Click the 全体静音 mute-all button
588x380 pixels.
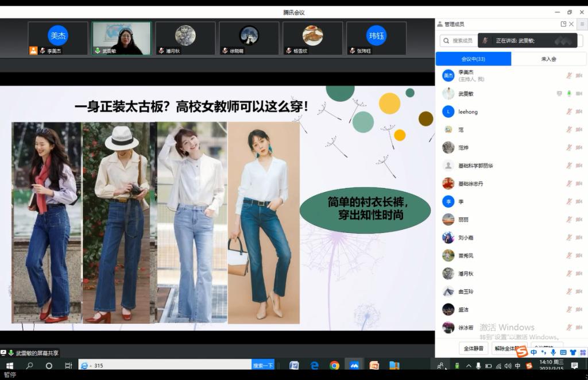(x=473, y=348)
